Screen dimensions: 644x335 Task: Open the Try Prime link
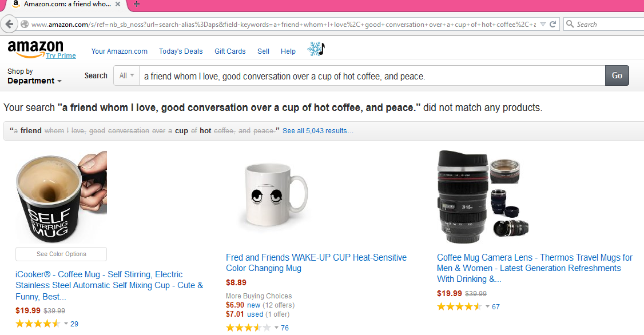point(61,55)
